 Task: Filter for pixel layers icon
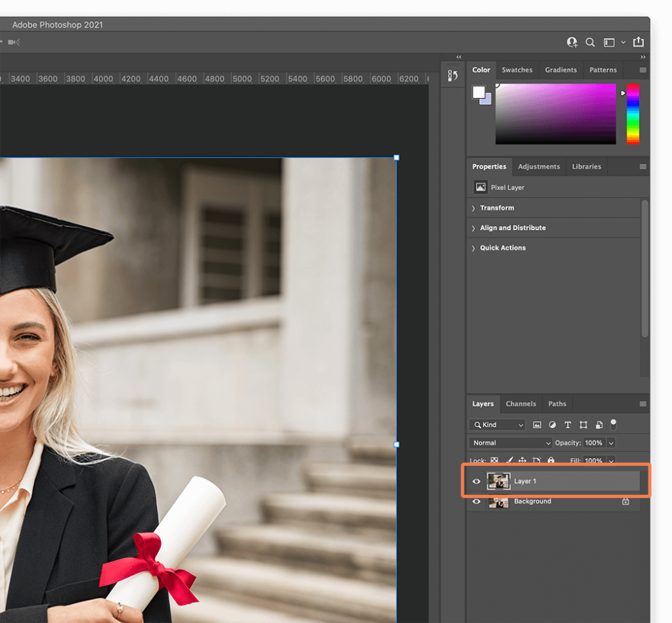537,425
